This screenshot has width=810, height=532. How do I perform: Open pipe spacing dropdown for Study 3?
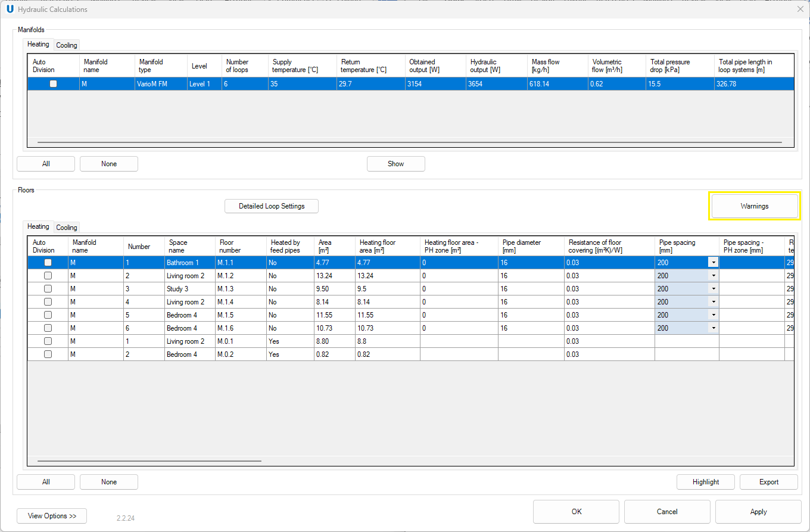[x=713, y=289]
